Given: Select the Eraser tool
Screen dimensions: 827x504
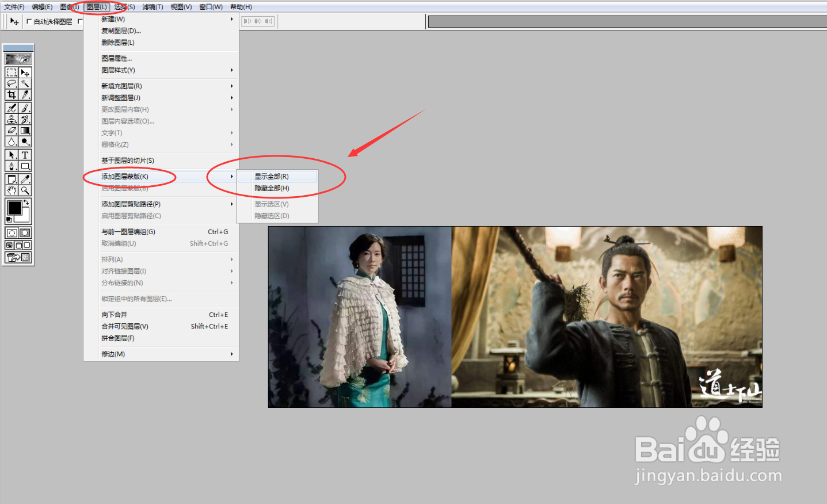Looking at the screenshot, I should (12, 131).
